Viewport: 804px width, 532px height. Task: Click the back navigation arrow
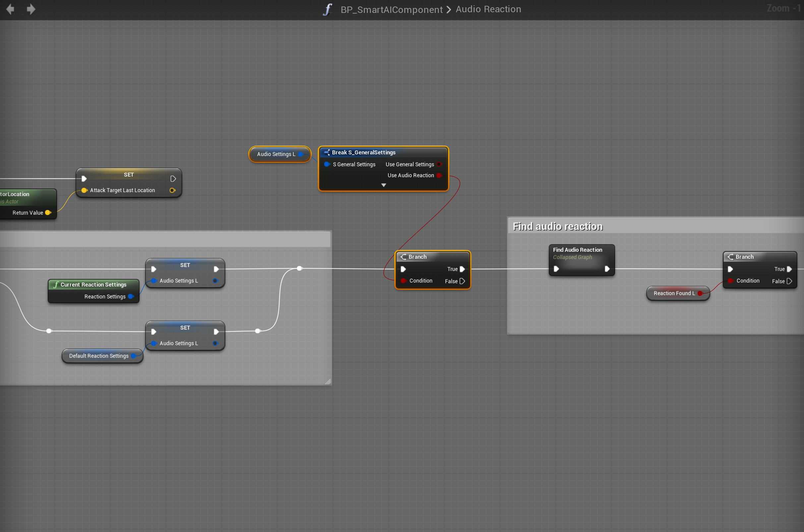(11, 9)
